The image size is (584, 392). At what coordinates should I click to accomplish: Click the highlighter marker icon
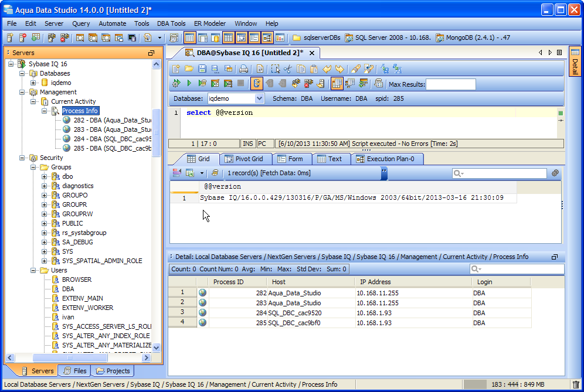point(356,69)
